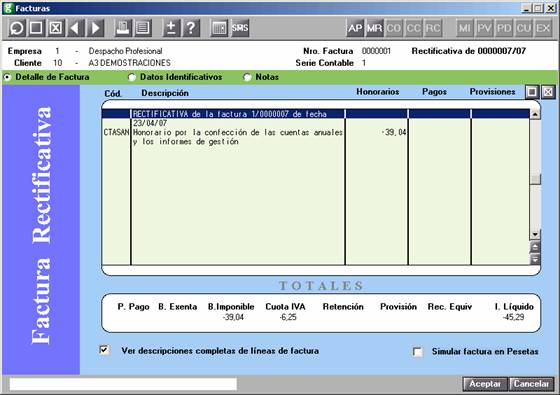The image size is (560, 395).
Task: Click Rectificativa de 0000007/07 label
Action: [469, 51]
